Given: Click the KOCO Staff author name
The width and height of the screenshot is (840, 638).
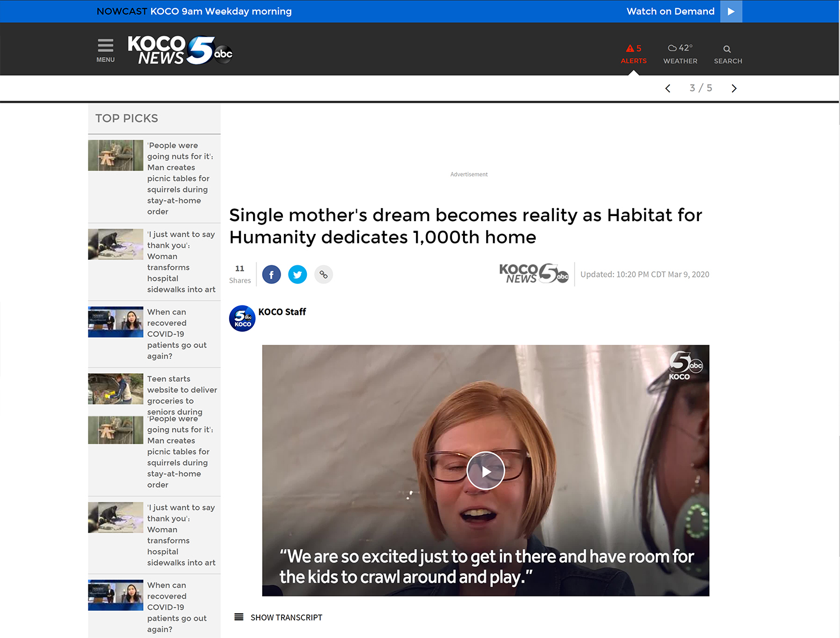Looking at the screenshot, I should point(282,312).
